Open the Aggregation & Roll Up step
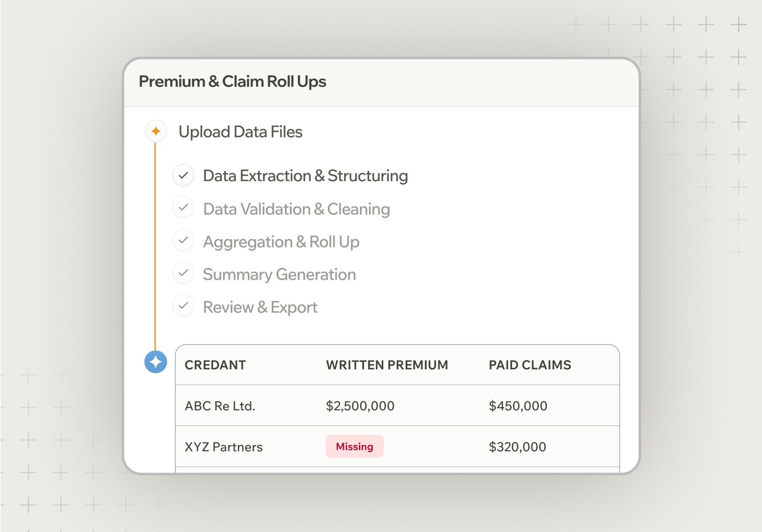 (281, 242)
